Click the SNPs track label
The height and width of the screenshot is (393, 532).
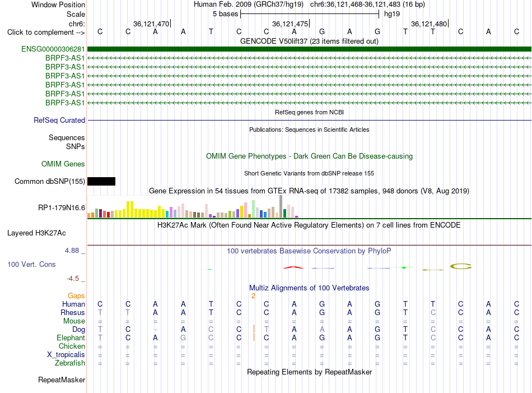point(76,146)
